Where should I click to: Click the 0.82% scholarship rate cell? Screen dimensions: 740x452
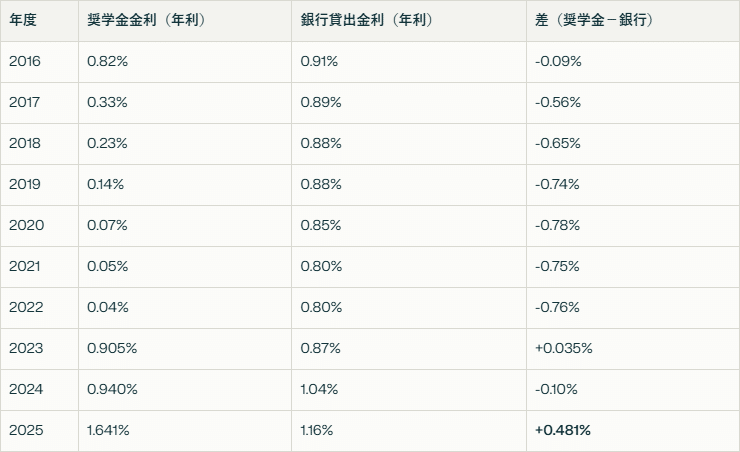[x=107, y=62]
